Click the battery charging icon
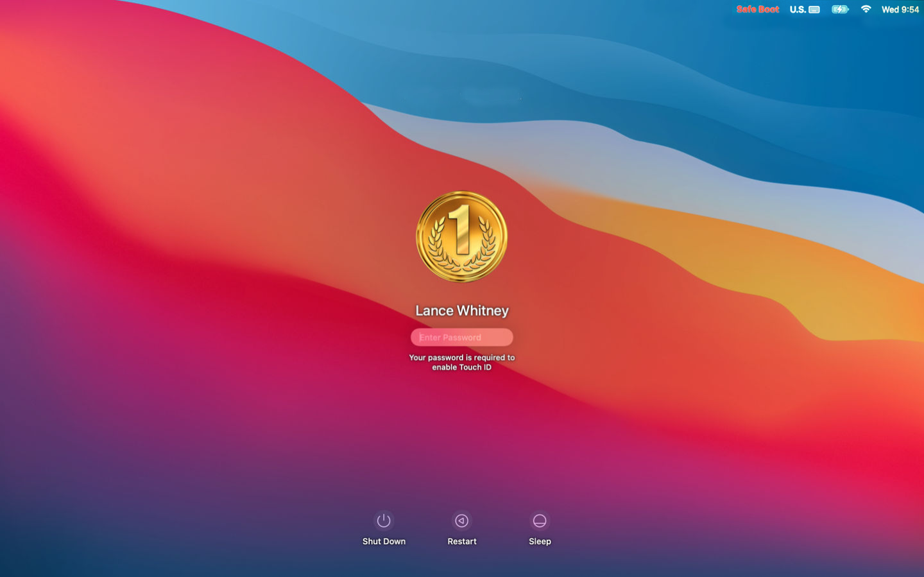This screenshot has height=577, width=924. click(x=840, y=9)
